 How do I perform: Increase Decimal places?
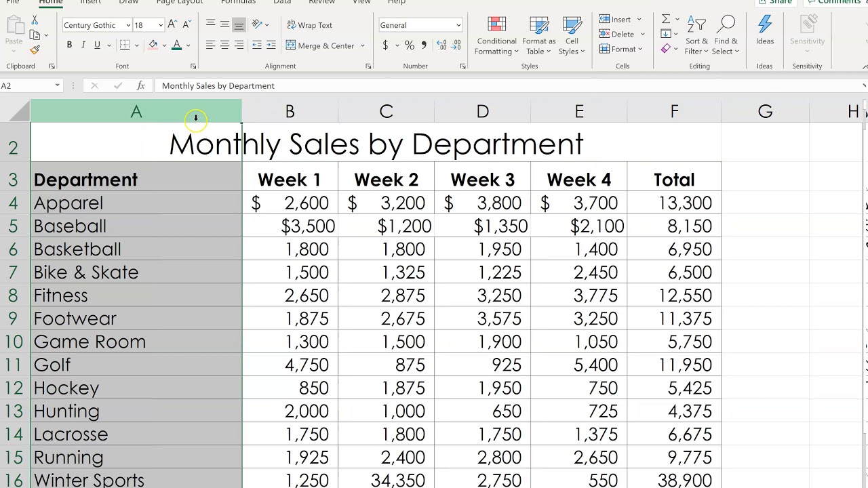point(442,45)
